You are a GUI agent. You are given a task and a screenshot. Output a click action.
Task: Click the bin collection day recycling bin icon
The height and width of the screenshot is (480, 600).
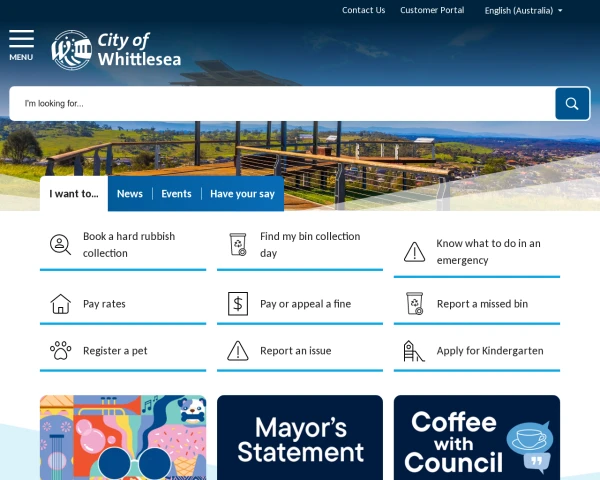tap(238, 244)
